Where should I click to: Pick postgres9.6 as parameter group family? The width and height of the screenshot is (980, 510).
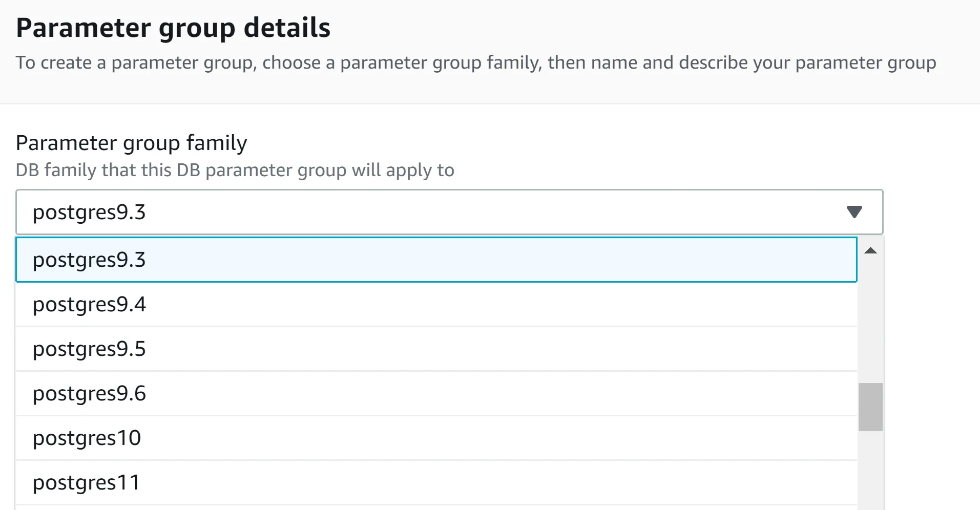tap(435, 393)
